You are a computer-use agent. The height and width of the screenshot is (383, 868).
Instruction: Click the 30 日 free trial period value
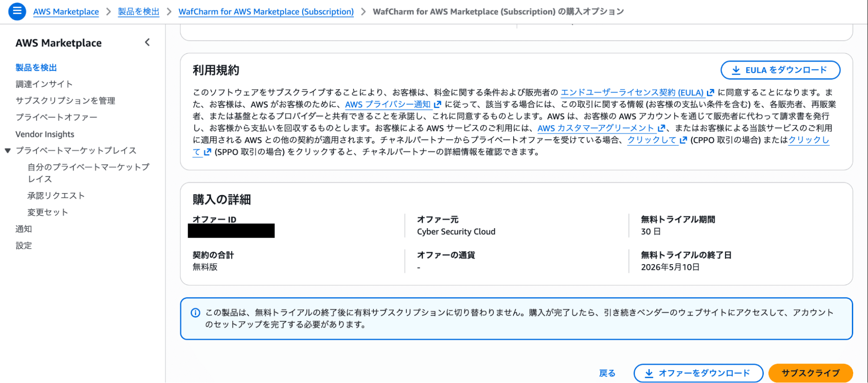tap(651, 232)
